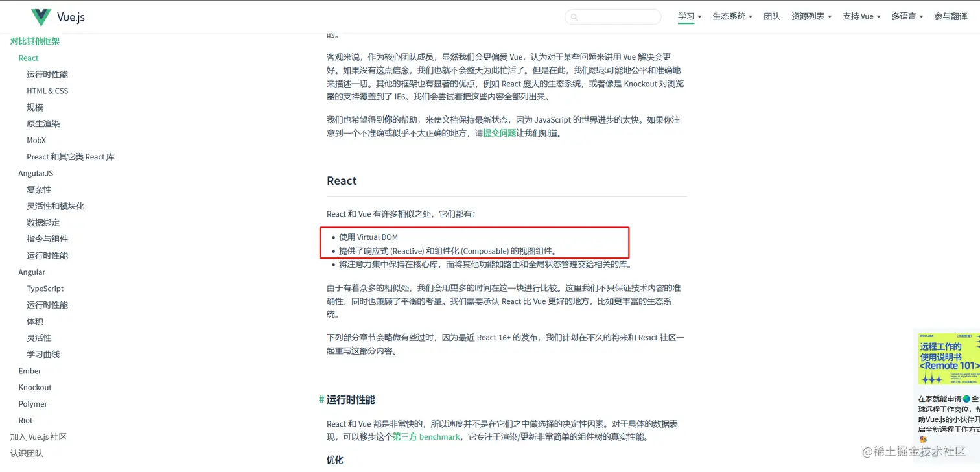
Task: Open 加入 Vue.js 社区 sidebar link
Action: [38, 437]
